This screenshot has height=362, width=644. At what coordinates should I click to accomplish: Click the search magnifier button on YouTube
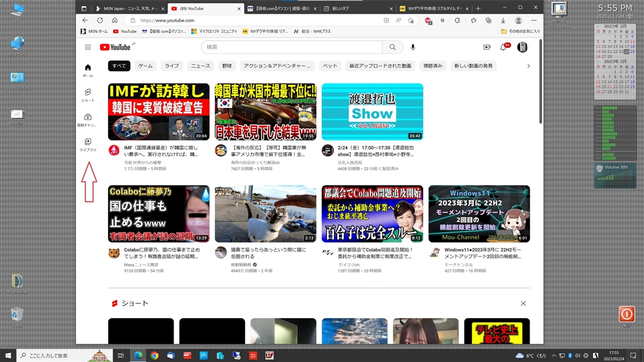pos(392,47)
